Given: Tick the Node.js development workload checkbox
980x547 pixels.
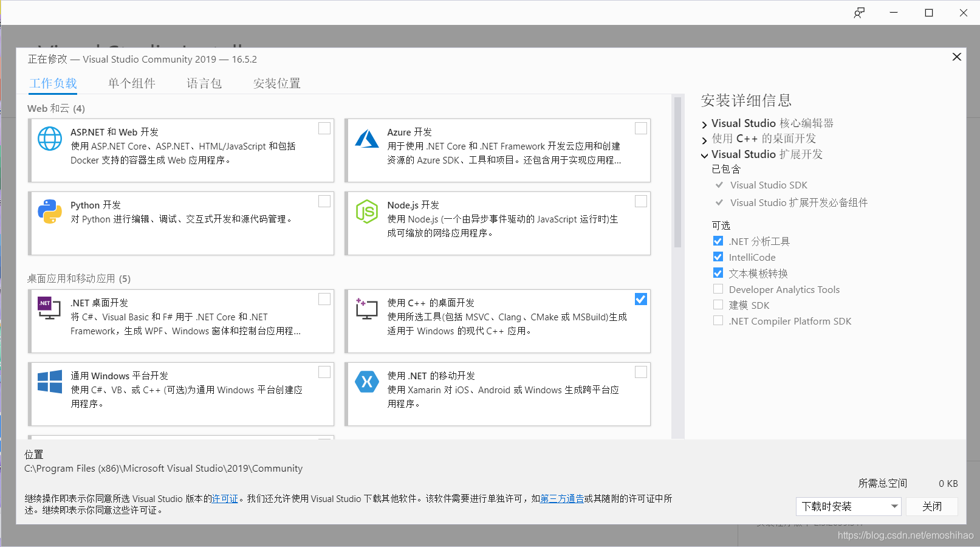Looking at the screenshot, I should coord(641,201).
